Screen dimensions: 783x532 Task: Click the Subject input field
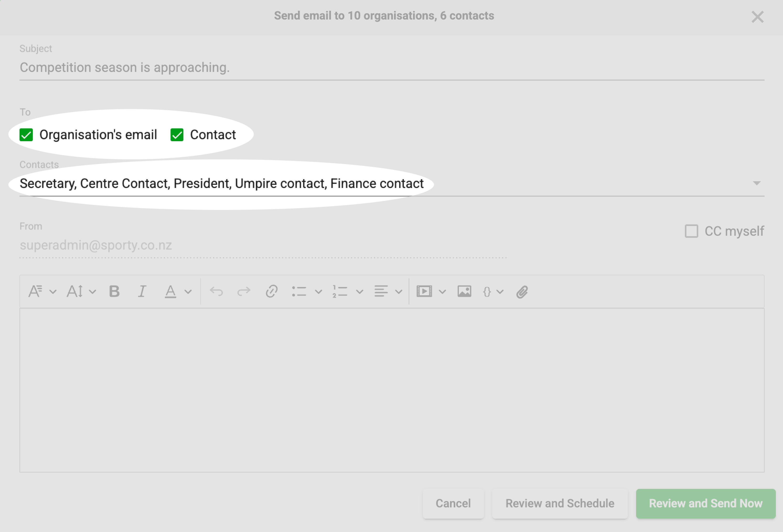coord(391,68)
